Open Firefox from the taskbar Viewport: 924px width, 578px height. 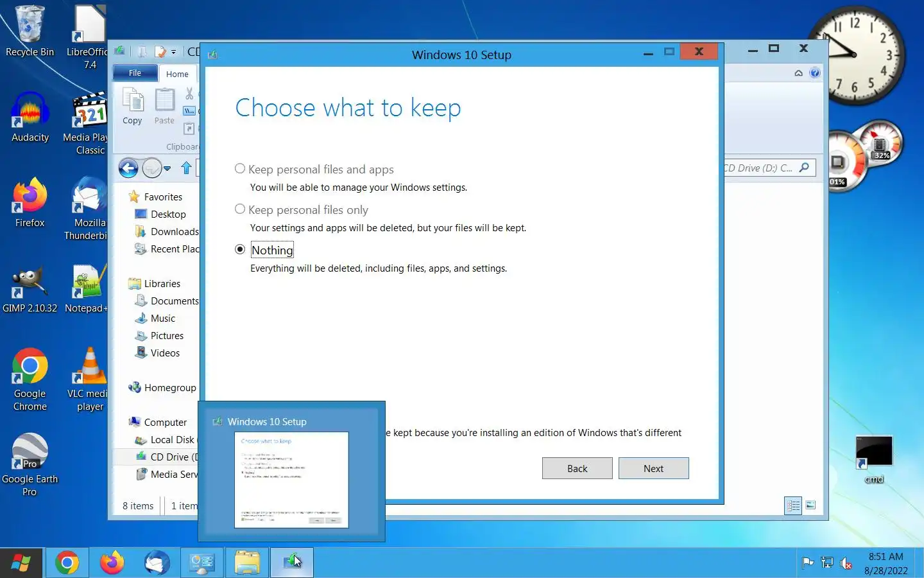coord(112,563)
